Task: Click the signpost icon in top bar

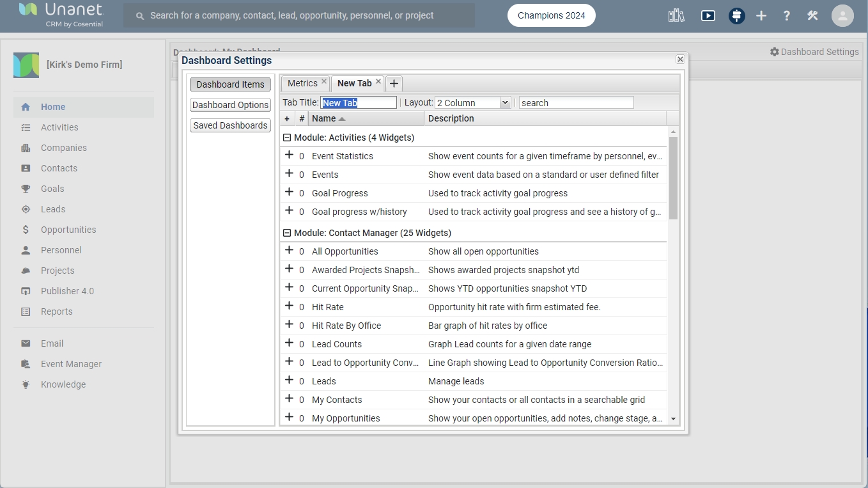Action: [x=736, y=16]
